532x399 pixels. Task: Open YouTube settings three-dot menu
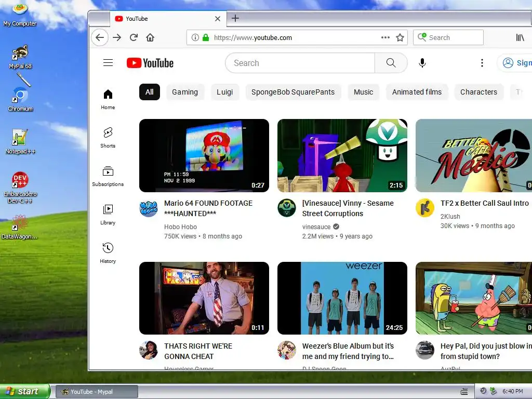pyautogui.click(x=482, y=63)
